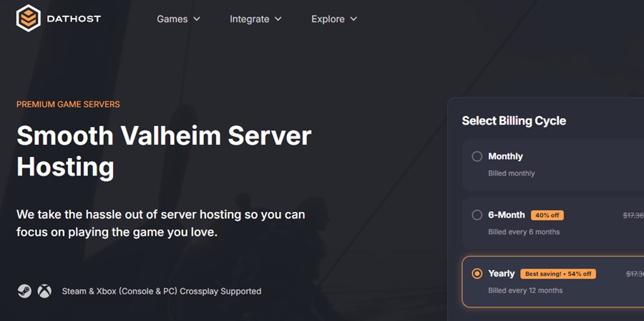Click the DATHOST brand name text
Viewport: 644px width, 321px height.
point(74,19)
